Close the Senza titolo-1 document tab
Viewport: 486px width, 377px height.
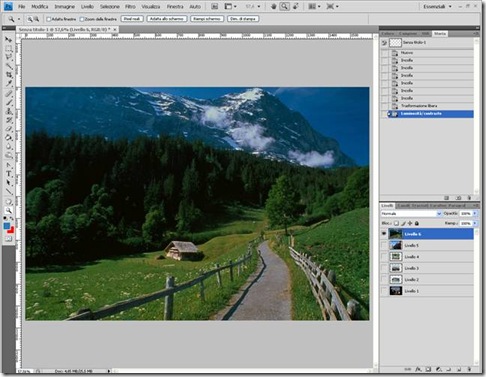(115, 29)
